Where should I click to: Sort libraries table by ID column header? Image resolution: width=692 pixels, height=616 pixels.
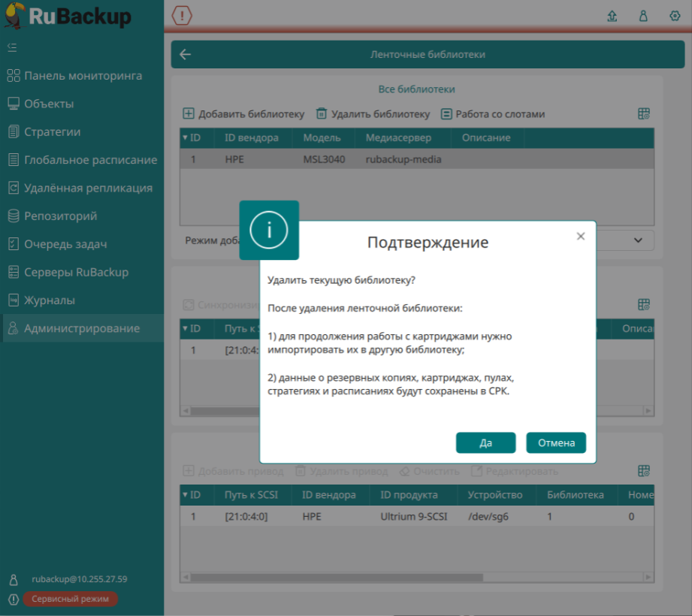point(192,138)
